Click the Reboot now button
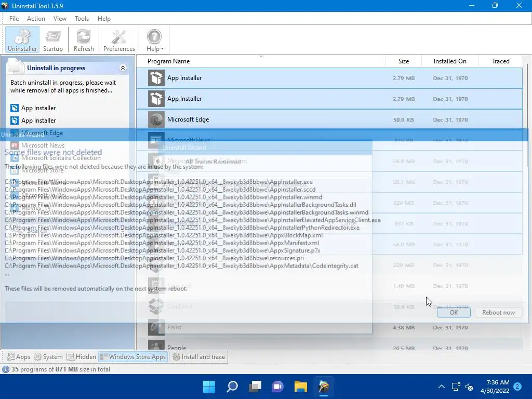This screenshot has height=399, width=532. click(498, 312)
